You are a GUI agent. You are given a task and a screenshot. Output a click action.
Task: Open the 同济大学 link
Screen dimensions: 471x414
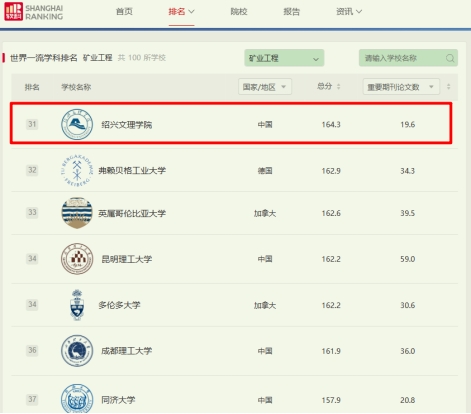pyautogui.click(x=118, y=400)
